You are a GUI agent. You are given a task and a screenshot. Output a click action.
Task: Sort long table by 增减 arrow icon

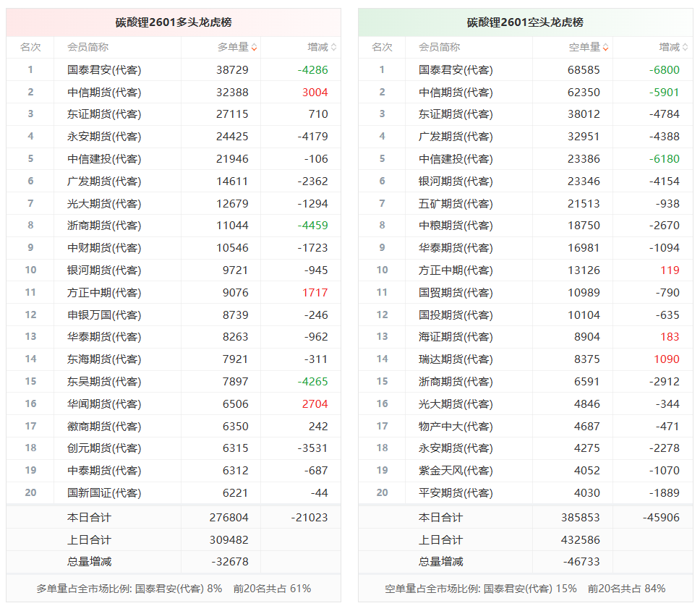[333, 47]
